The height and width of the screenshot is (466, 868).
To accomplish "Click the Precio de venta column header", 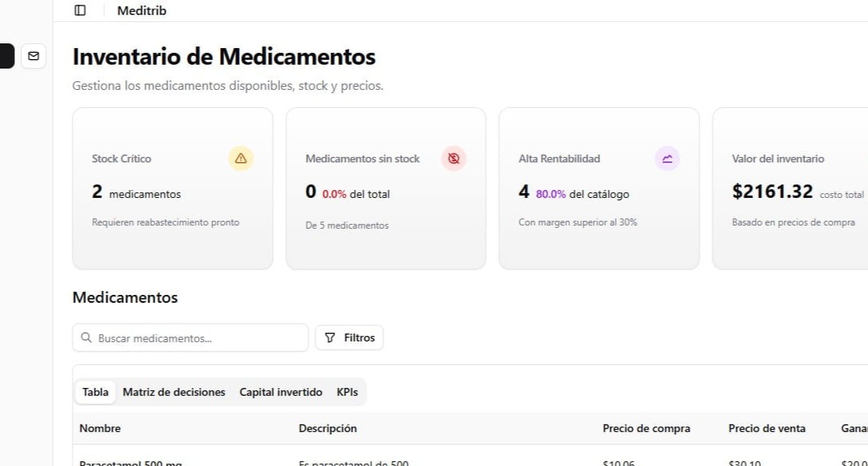I will click(766, 428).
